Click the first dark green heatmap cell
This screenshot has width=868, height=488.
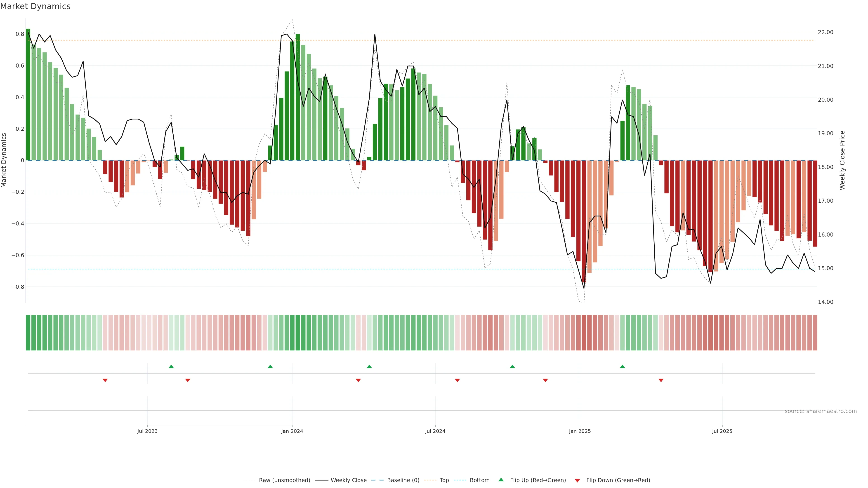point(28,333)
